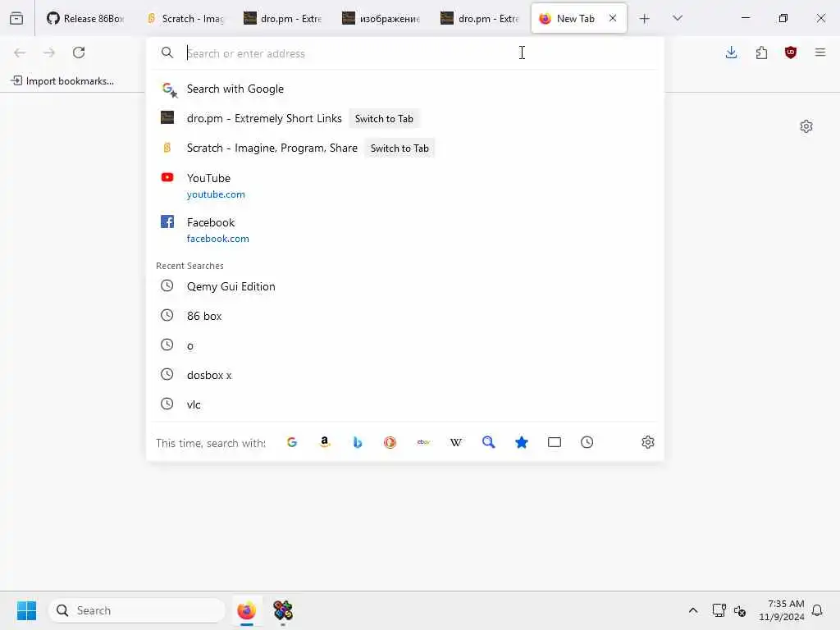Image resolution: width=840 pixels, height=630 pixels.
Task: Select the Facebook suggestion
Action: tap(405, 230)
